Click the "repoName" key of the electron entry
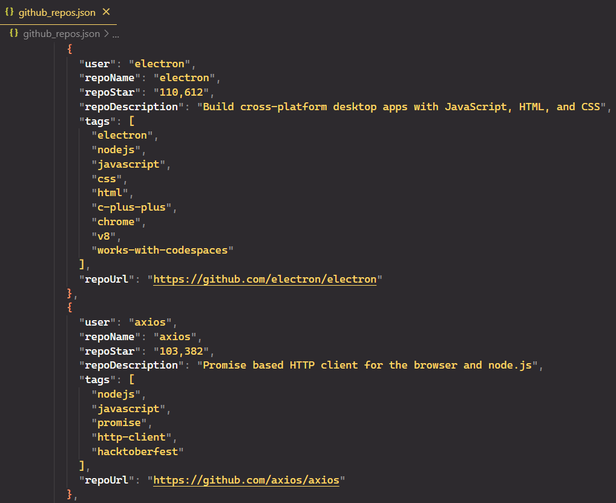The image size is (616, 503). [x=110, y=78]
